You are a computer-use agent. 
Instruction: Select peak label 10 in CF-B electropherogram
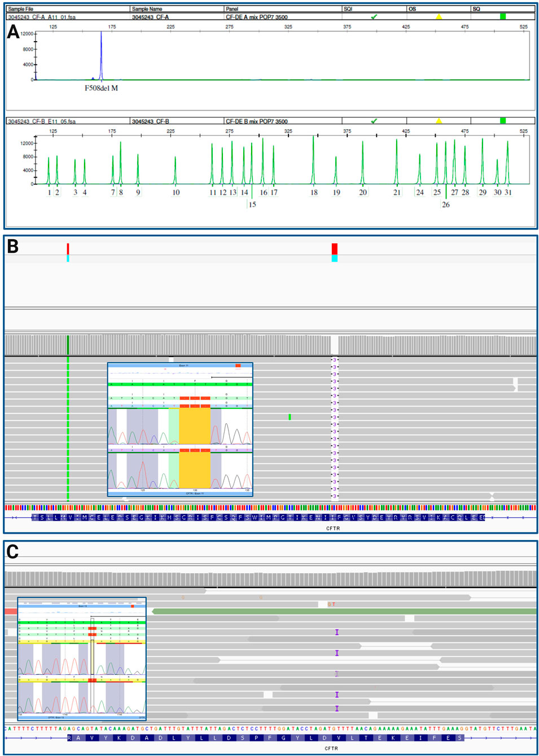click(x=176, y=192)
